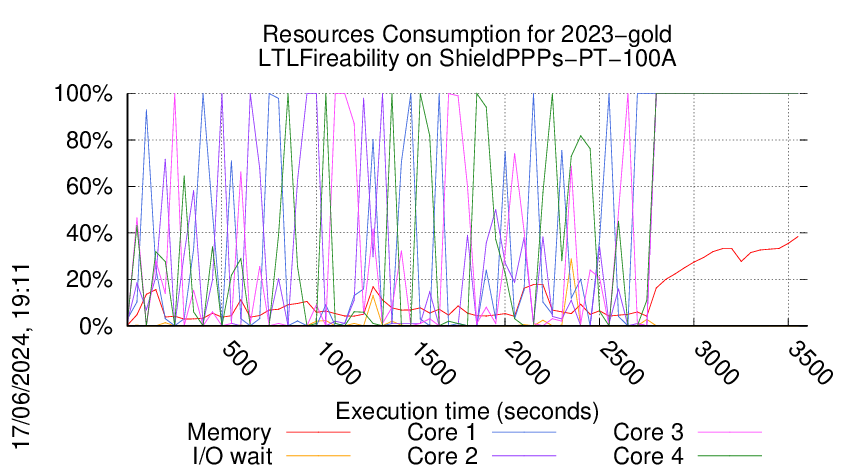Click the 3000 x-axis tick label
Viewport: 850px width, 475px height.
716,363
